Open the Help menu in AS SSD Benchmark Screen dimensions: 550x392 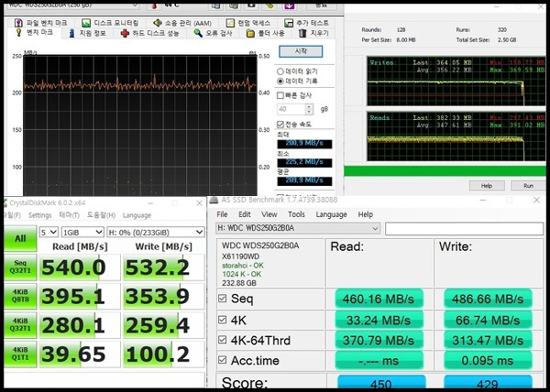(365, 214)
